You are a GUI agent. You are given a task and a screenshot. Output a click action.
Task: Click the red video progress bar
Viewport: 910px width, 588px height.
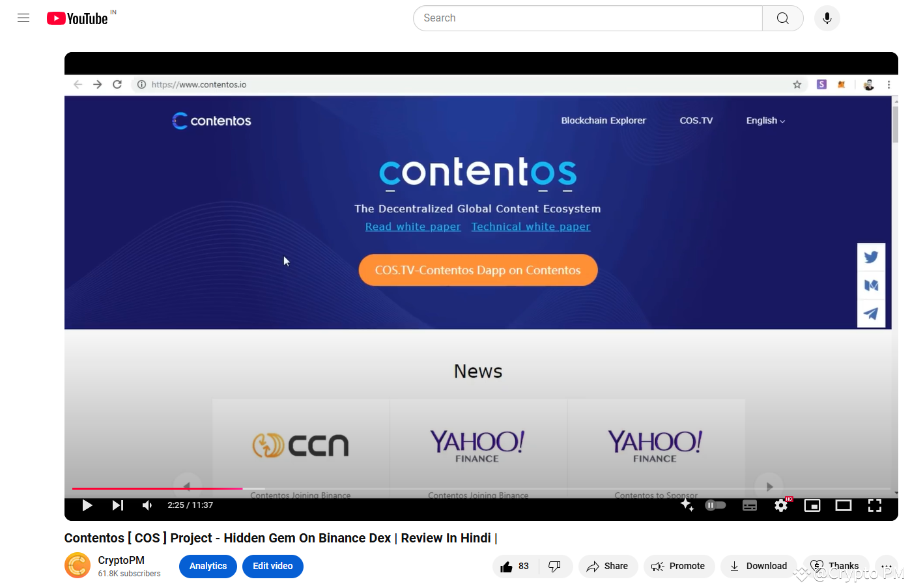pos(157,488)
